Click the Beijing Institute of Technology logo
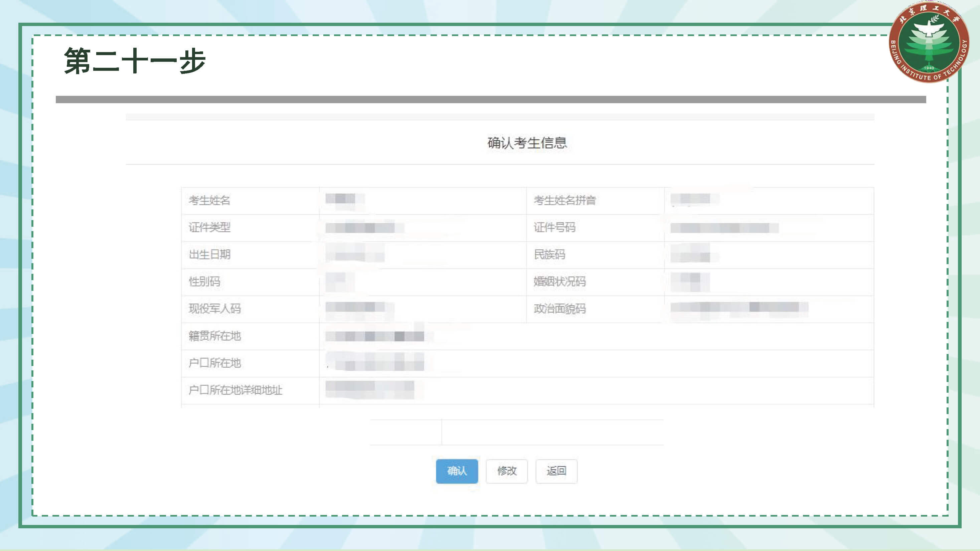The width and height of the screenshot is (980, 551). (x=929, y=42)
